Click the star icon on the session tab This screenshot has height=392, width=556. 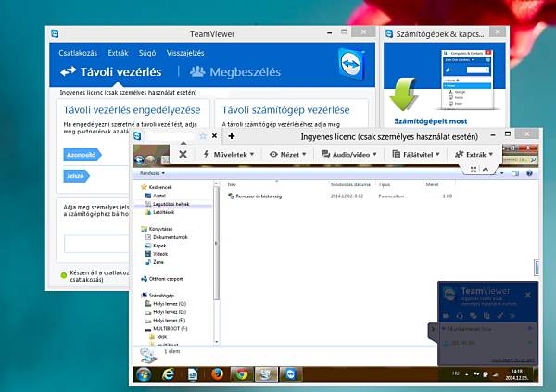click(203, 135)
